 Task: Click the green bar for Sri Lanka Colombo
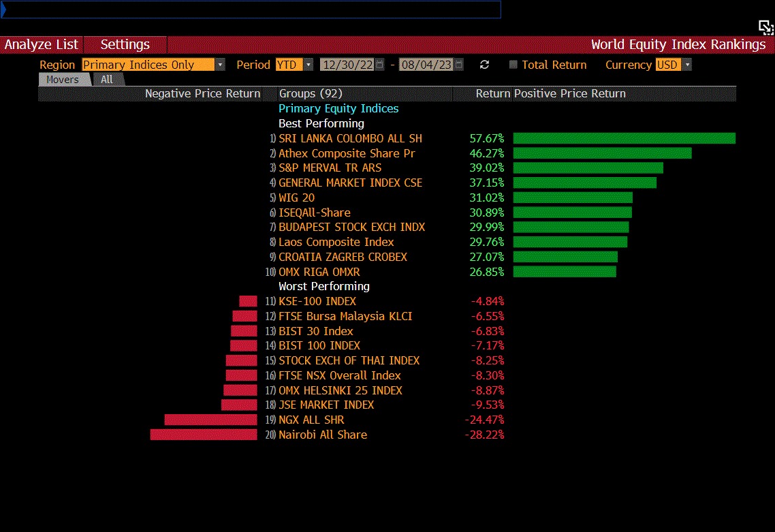(624, 138)
